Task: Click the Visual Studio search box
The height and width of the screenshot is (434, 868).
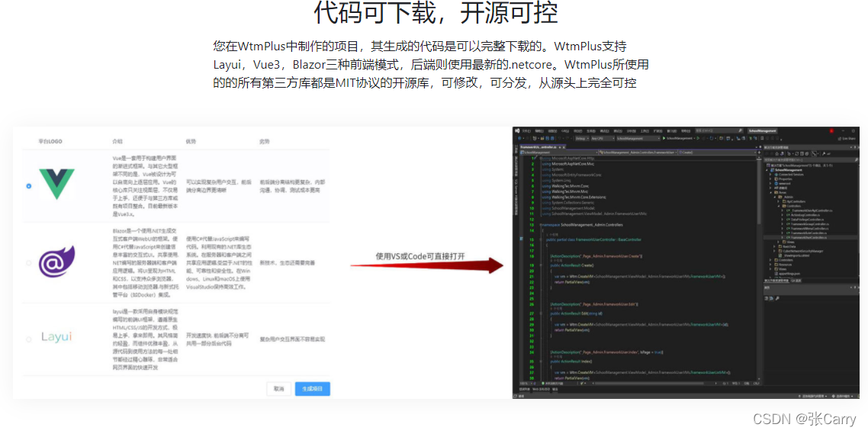Action: tap(719, 130)
